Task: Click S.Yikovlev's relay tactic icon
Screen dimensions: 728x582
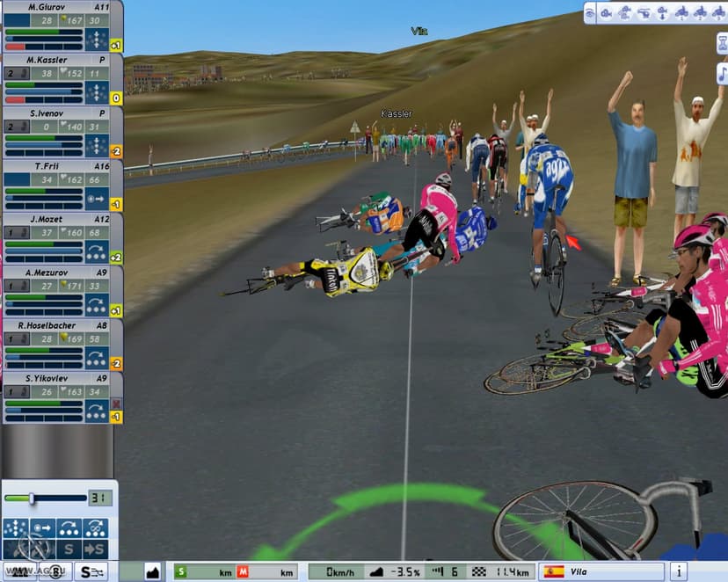Action: [x=97, y=411]
